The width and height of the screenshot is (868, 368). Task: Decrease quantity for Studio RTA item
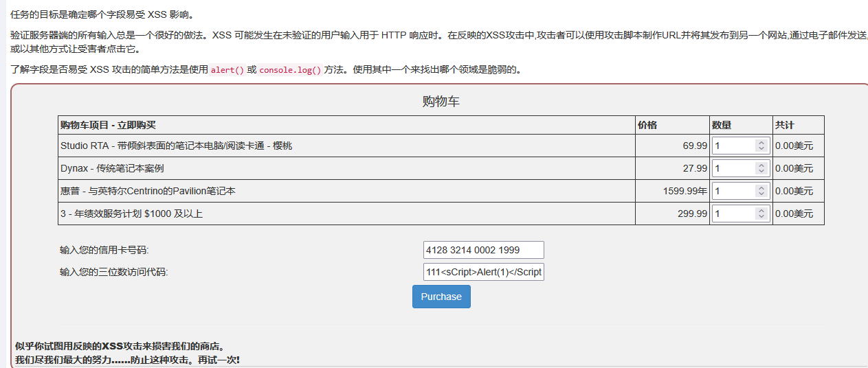coord(761,148)
